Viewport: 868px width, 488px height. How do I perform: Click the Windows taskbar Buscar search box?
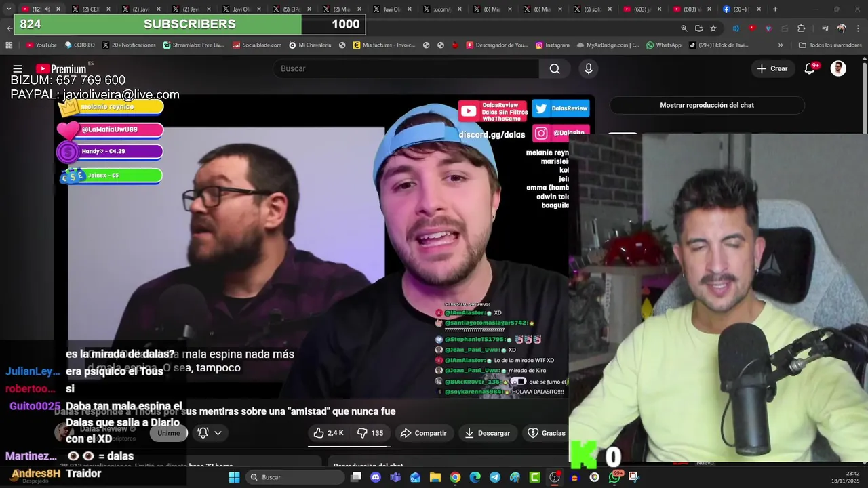click(295, 477)
